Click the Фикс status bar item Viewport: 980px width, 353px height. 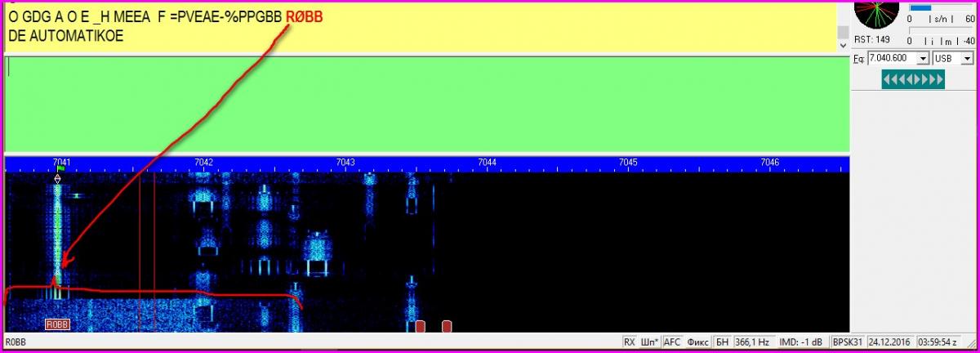coord(697,342)
